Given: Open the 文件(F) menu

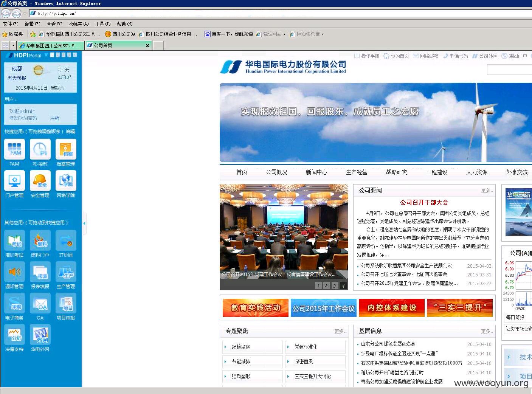Looking at the screenshot, I should pyautogui.click(x=11, y=24).
